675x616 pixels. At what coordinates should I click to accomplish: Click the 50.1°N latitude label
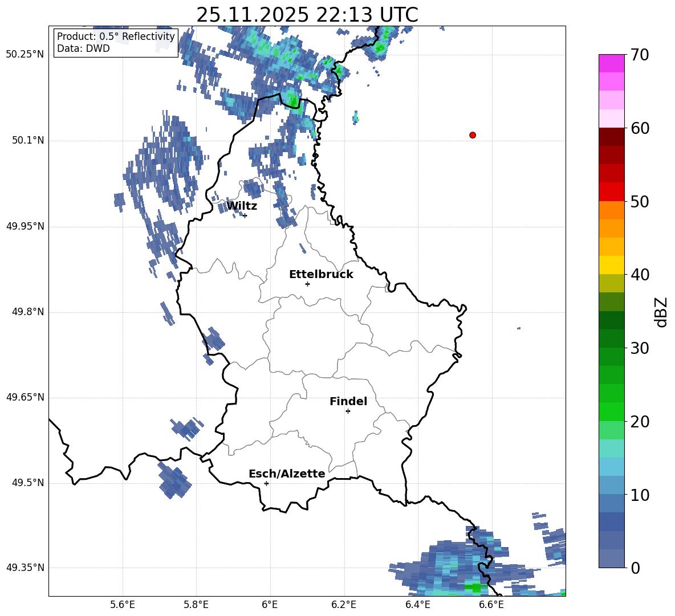(28, 141)
